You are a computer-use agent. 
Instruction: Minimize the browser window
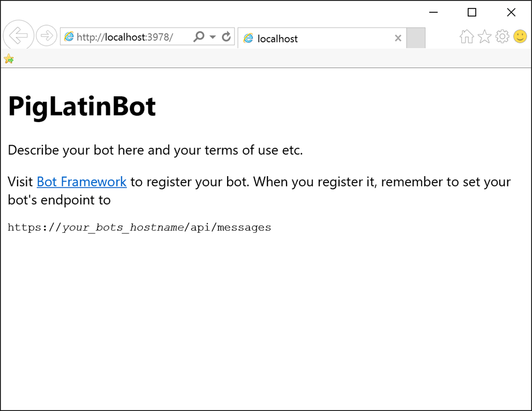pos(433,12)
